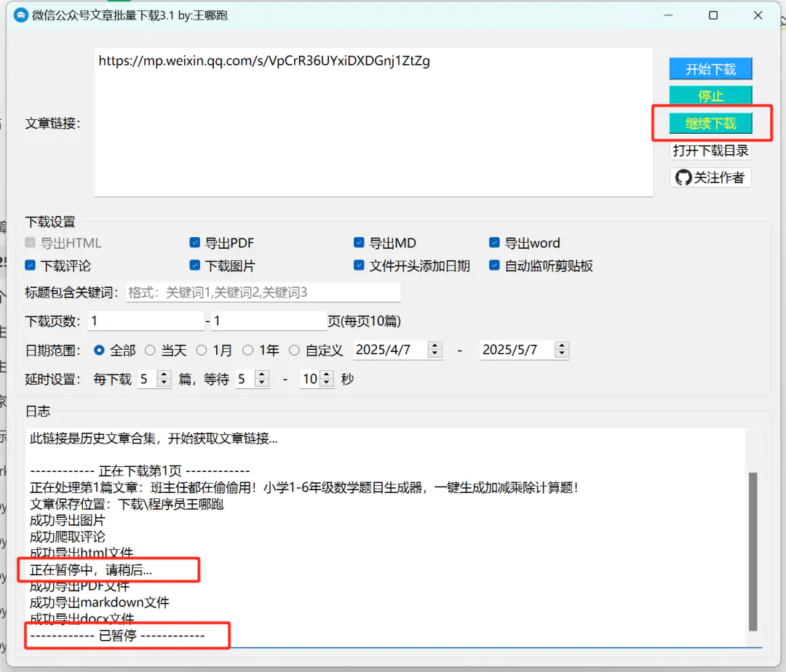Toggle the 导出MD checkbox
786x672 pixels.
(359, 243)
